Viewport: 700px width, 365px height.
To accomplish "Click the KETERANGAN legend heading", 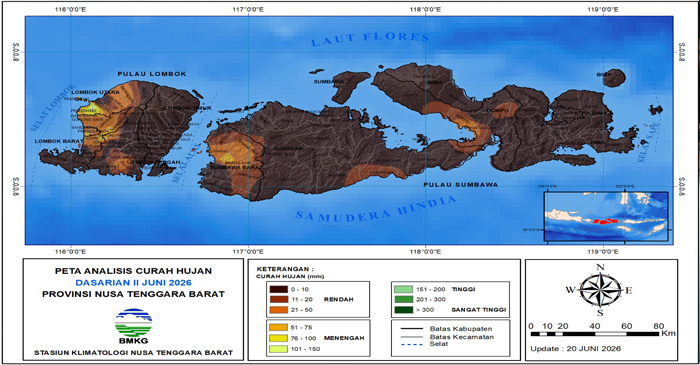I will coord(285,269).
